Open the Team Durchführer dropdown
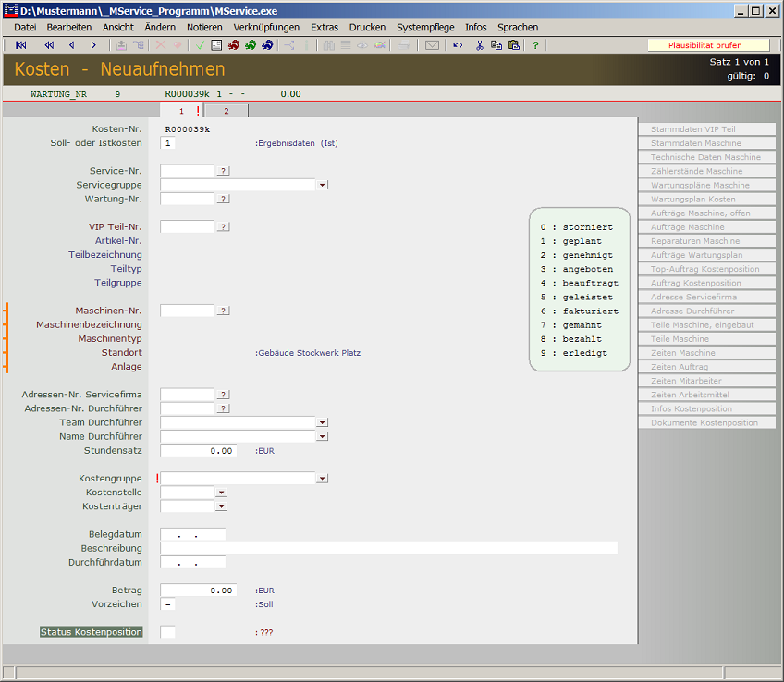 coord(322,422)
